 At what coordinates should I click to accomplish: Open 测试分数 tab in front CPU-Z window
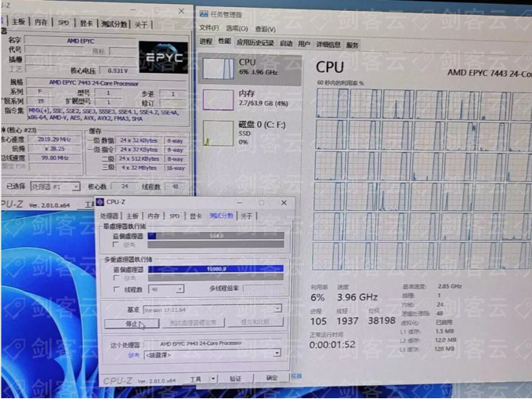pos(221,216)
